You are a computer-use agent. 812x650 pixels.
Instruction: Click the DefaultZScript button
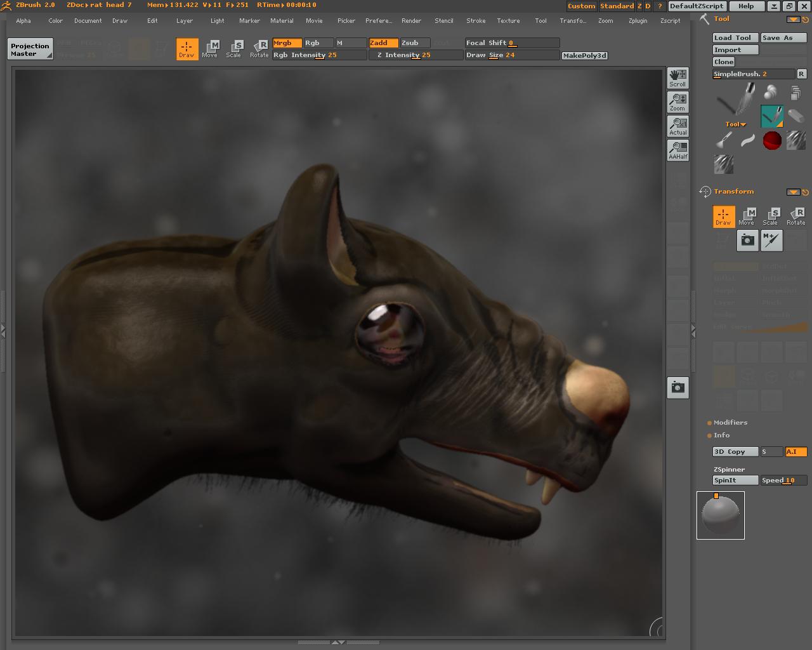[697, 6]
